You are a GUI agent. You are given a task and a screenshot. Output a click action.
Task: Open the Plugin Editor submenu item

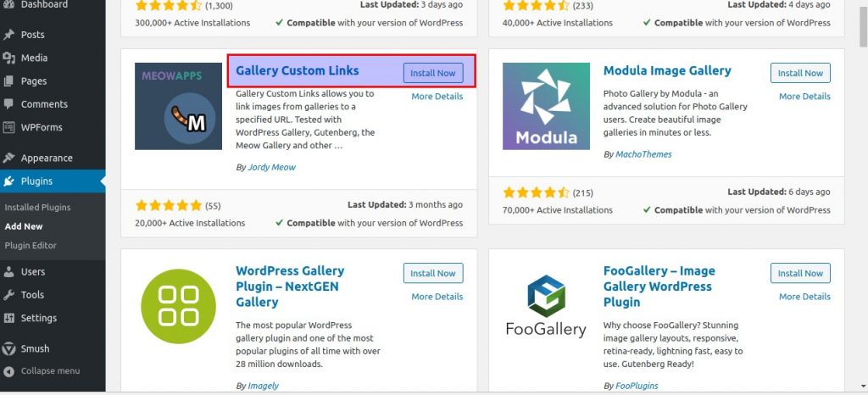pos(31,245)
